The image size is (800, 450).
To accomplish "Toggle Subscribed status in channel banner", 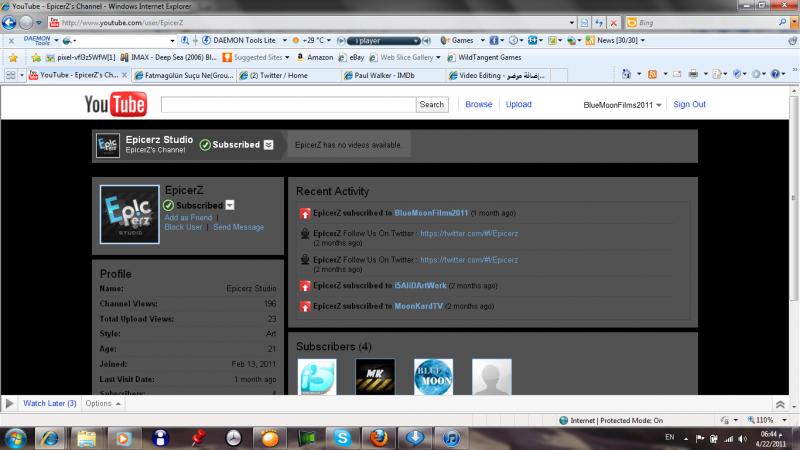I will 230,145.
